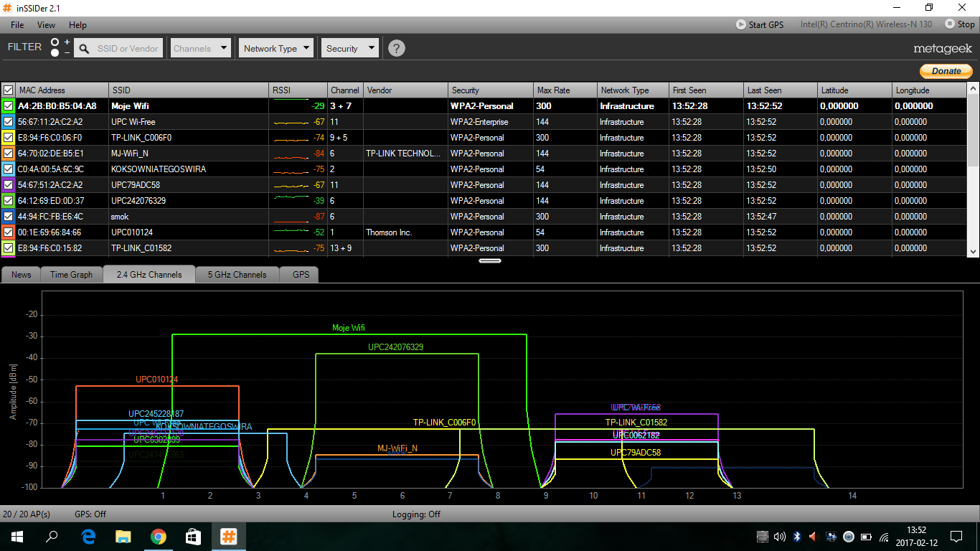The image size is (980, 551).
Task: Click the Stop scanning button label
Action: (x=966, y=24)
